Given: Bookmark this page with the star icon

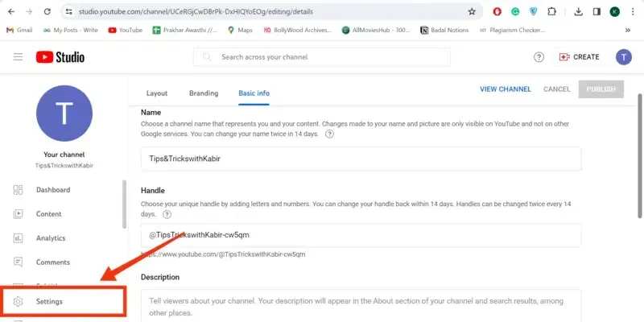Looking at the screenshot, I should (x=472, y=12).
